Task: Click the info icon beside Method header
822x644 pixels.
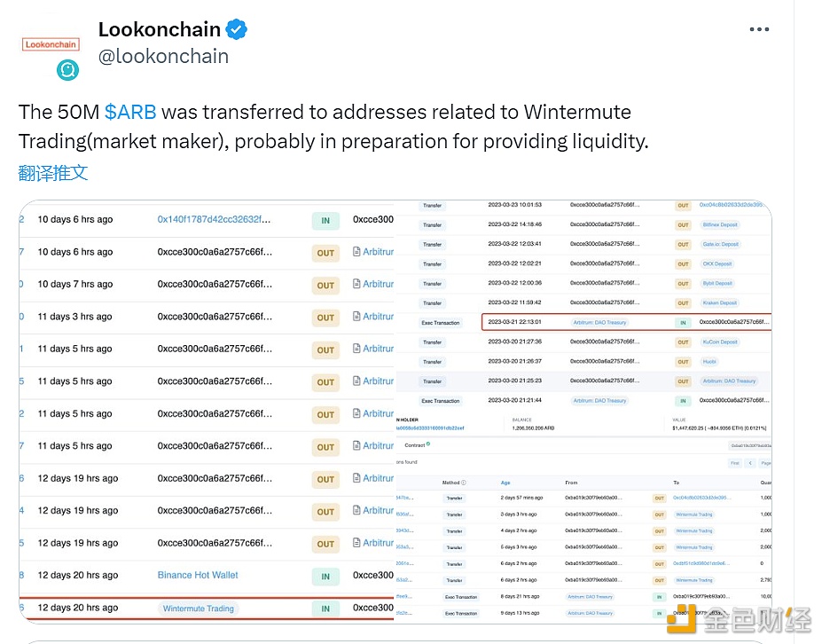Action: 464,483
